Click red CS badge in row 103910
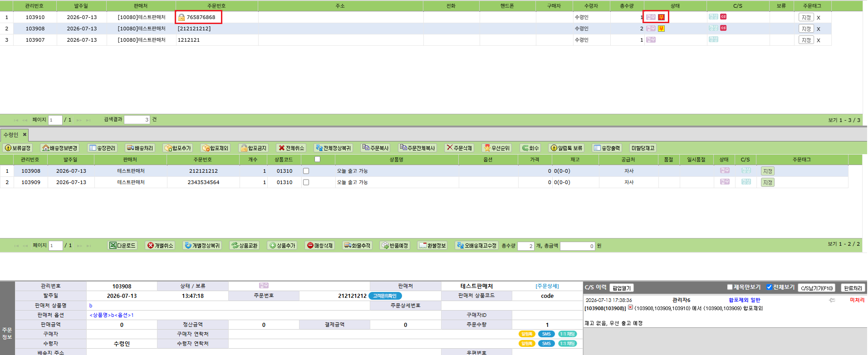The height and width of the screenshot is (355, 868). coord(723,16)
